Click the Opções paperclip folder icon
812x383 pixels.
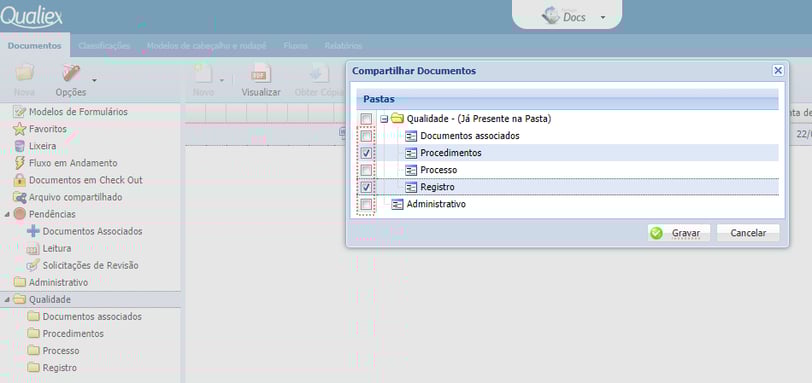pos(71,73)
